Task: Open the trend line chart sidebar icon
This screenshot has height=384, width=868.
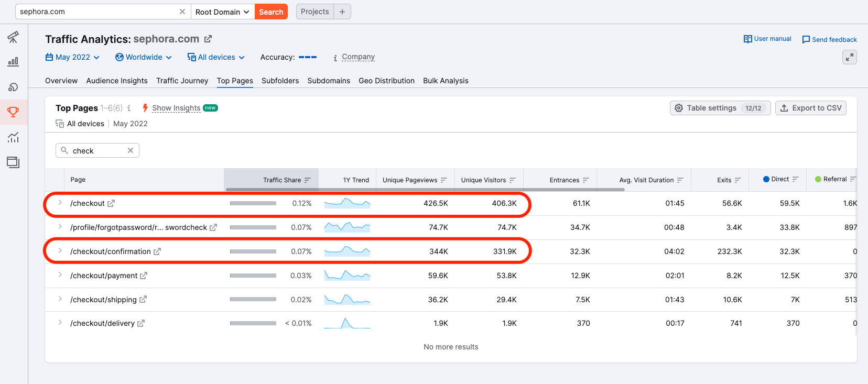Action: click(x=13, y=137)
